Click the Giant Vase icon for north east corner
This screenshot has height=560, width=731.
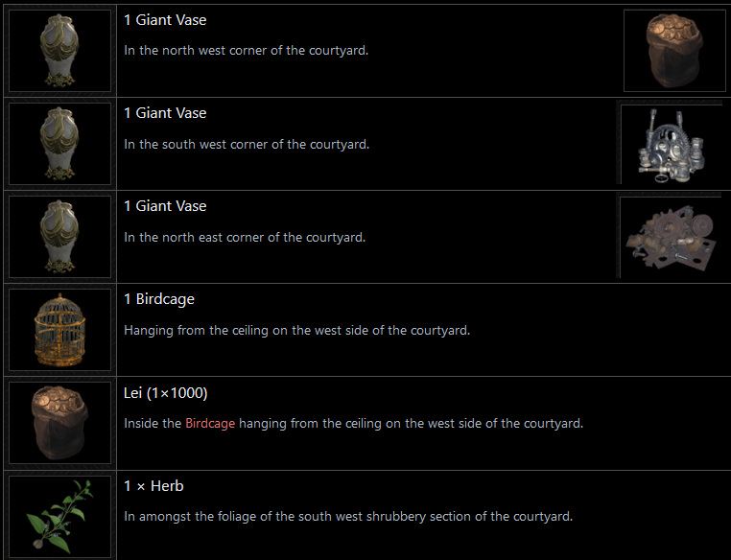(x=59, y=236)
